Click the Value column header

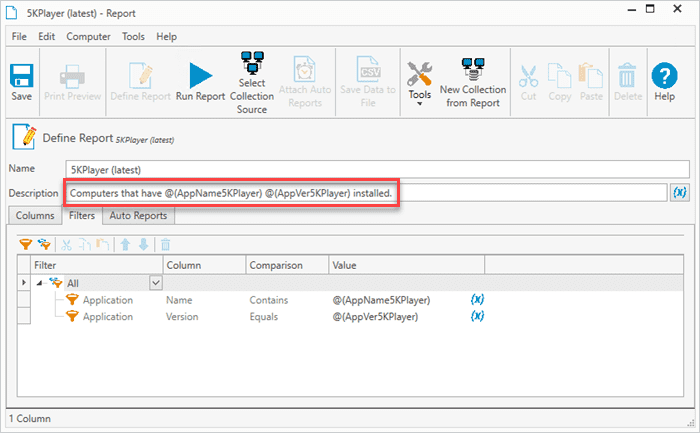(407, 265)
